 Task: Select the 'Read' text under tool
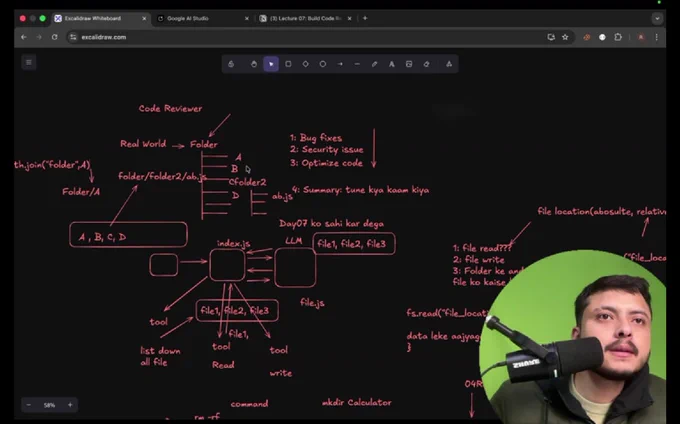point(223,365)
